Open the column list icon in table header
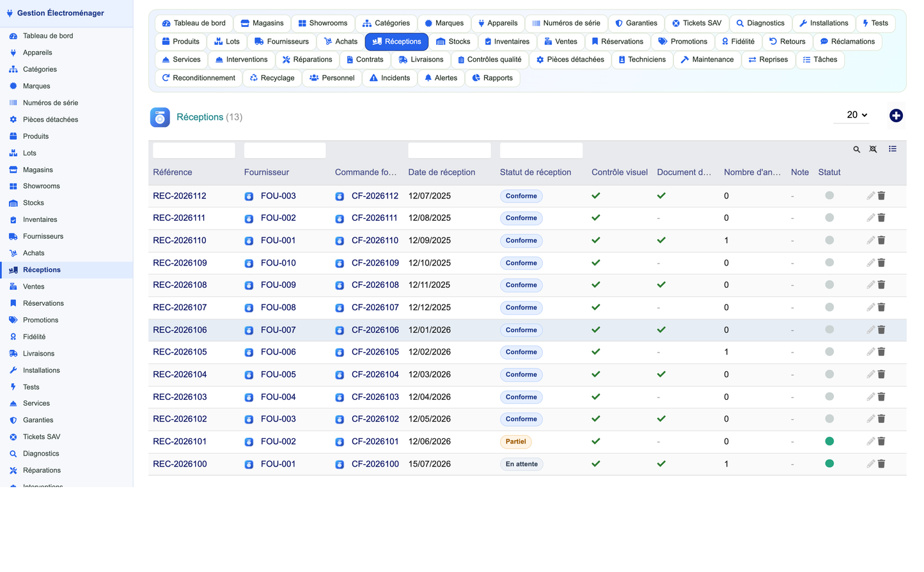 [893, 149]
